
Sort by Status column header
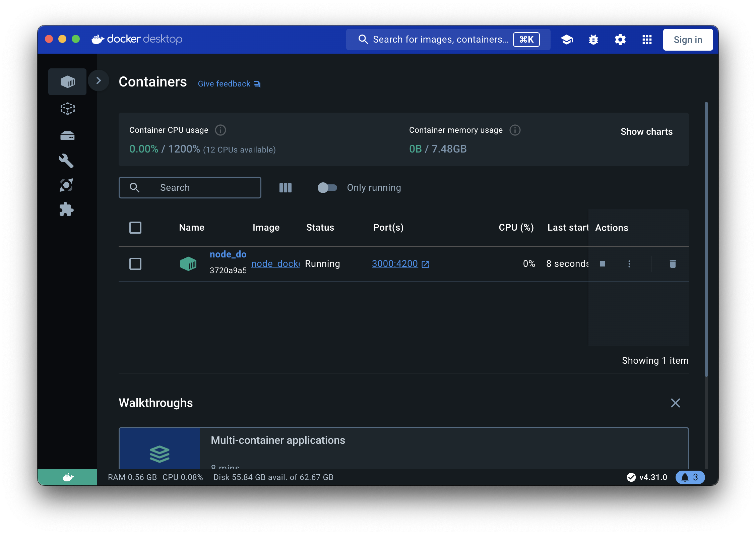[320, 228]
